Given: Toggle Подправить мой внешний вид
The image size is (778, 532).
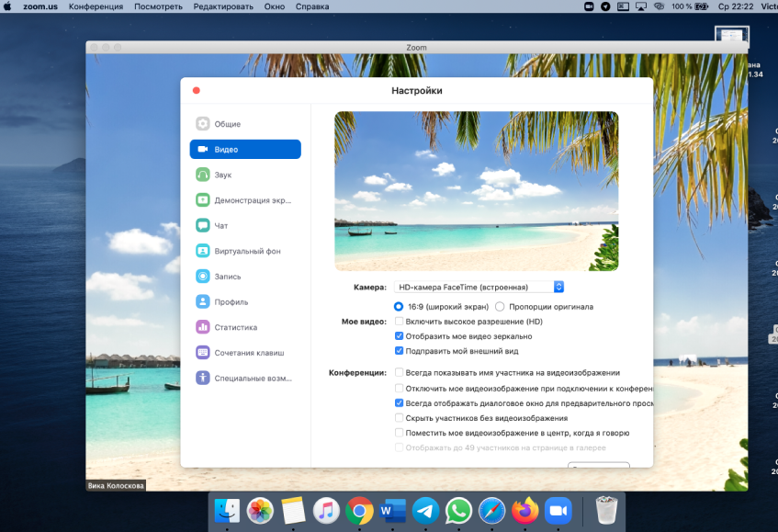Looking at the screenshot, I should [x=399, y=351].
